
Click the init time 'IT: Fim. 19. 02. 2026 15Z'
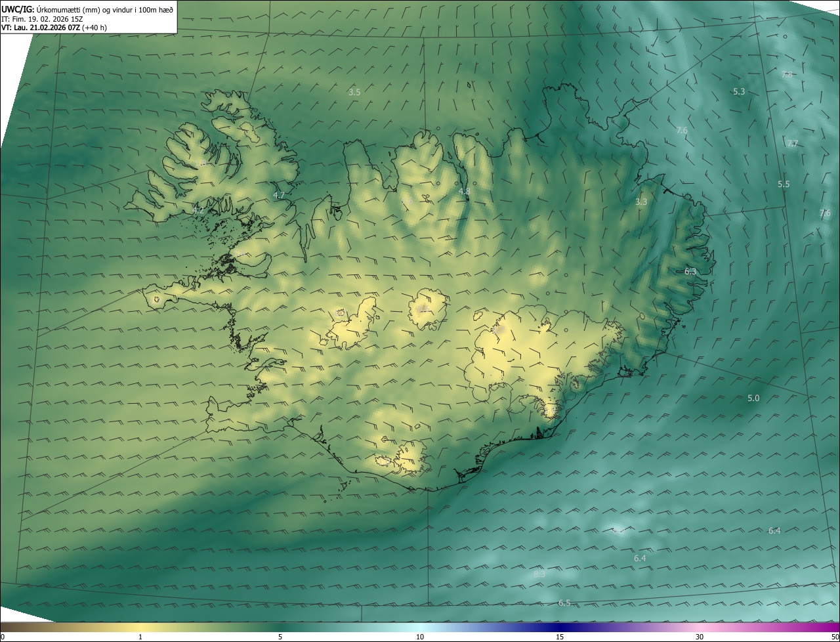(x=42, y=19)
